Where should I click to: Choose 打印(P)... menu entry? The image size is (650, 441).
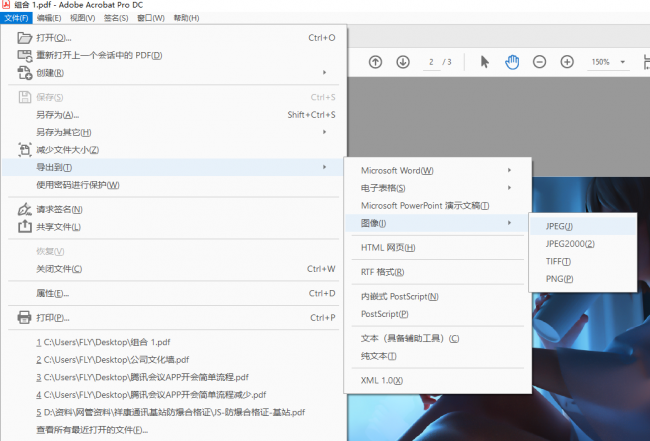click(174, 318)
